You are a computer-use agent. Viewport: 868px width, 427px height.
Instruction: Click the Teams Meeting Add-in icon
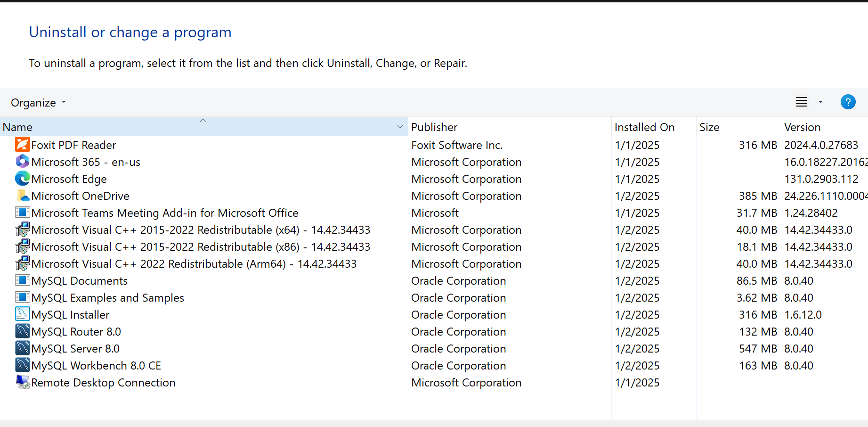tap(23, 212)
